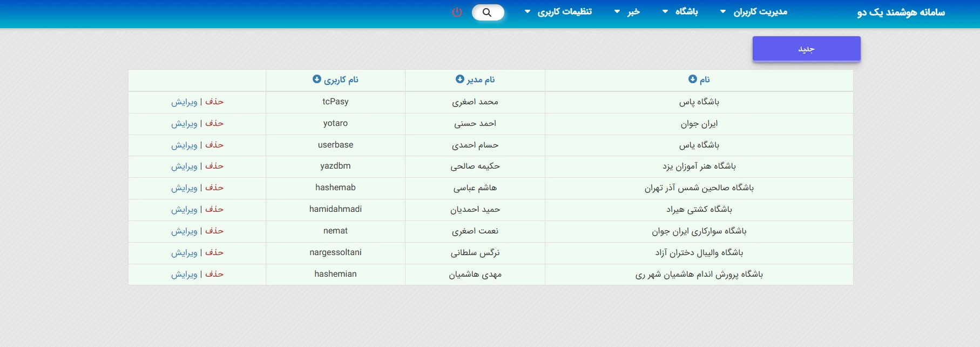Viewport: 980px width, 347px height.
Task: Select the username tcPasy
Action: (x=335, y=102)
